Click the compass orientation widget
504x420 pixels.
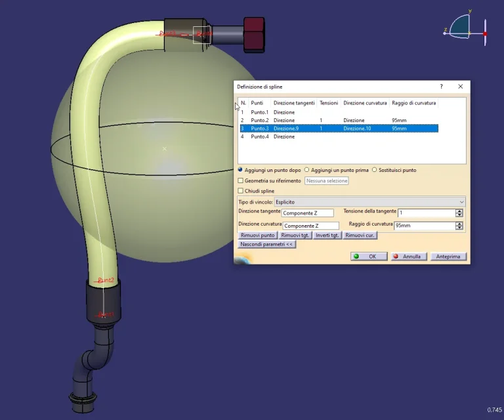click(465, 29)
